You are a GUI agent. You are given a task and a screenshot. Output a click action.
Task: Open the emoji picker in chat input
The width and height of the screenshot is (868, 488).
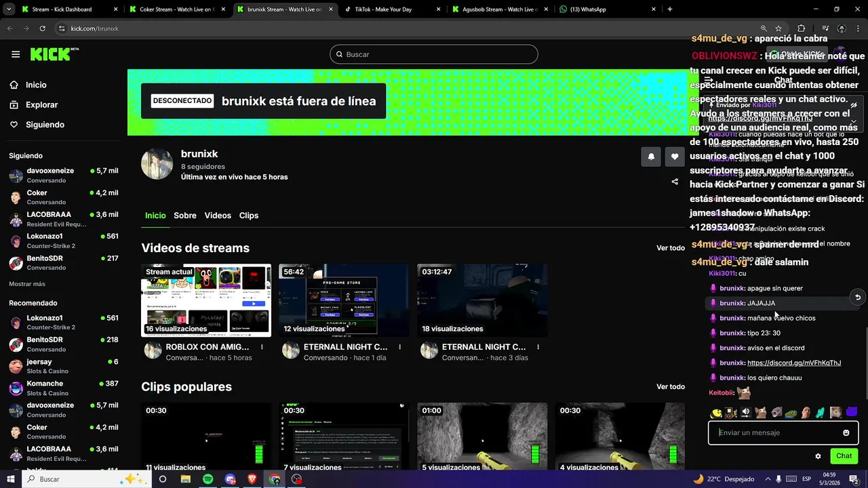tap(846, 432)
